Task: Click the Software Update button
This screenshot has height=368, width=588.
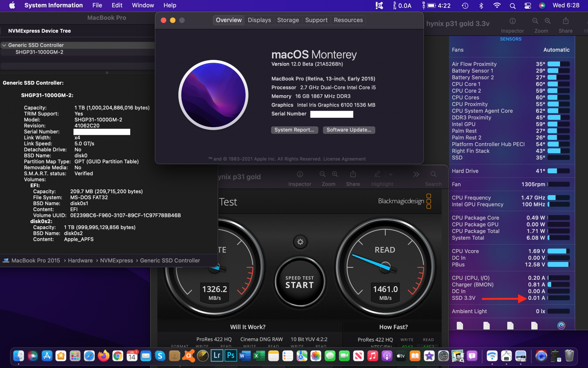Action: click(349, 130)
